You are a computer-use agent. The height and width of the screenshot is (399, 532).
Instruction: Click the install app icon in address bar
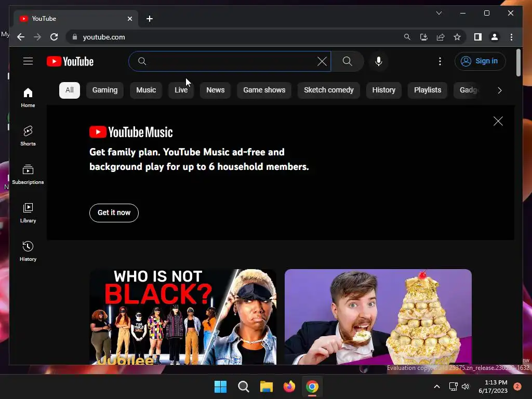[x=424, y=37]
